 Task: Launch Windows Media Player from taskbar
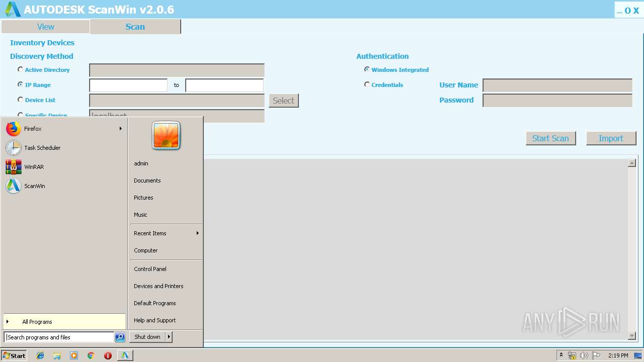74,355
